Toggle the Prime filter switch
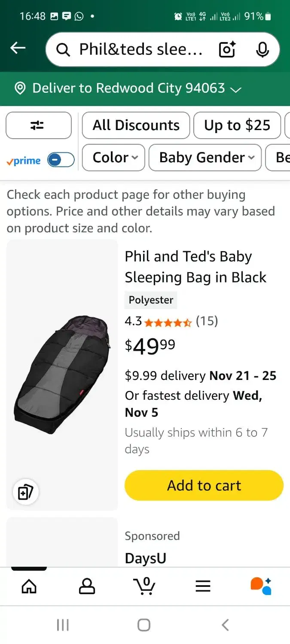The image size is (290, 644). [x=61, y=160]
